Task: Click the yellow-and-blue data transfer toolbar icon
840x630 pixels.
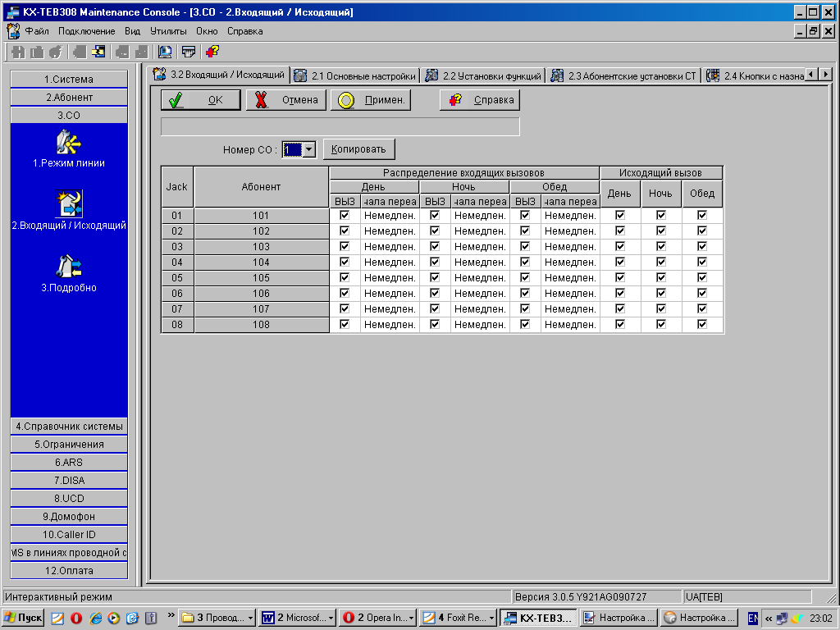Action: [x=98, y=52]
